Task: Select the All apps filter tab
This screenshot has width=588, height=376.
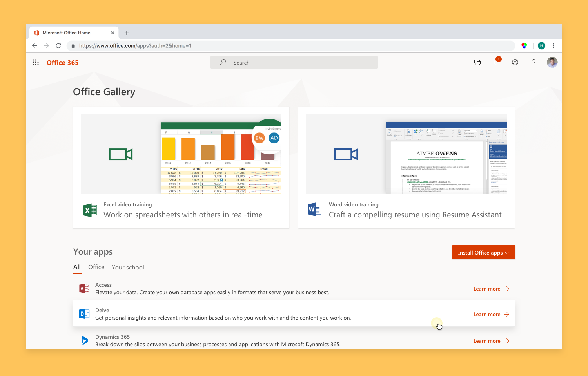Action: [77, 267]
